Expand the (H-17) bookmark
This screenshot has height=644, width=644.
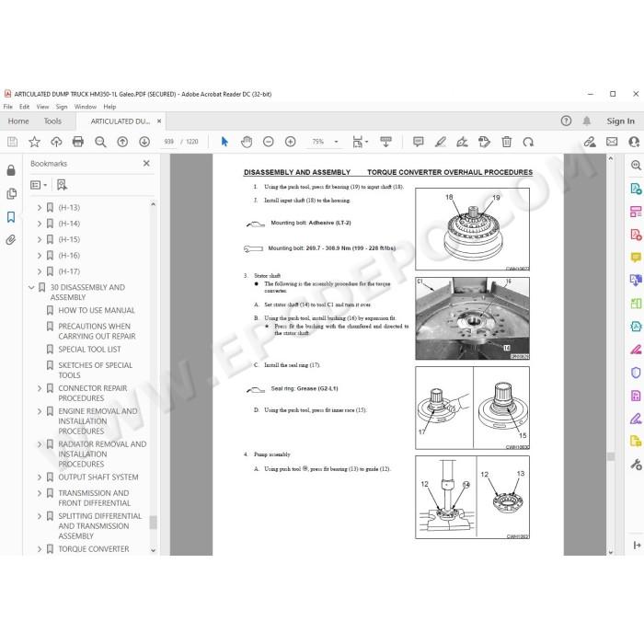40,271
